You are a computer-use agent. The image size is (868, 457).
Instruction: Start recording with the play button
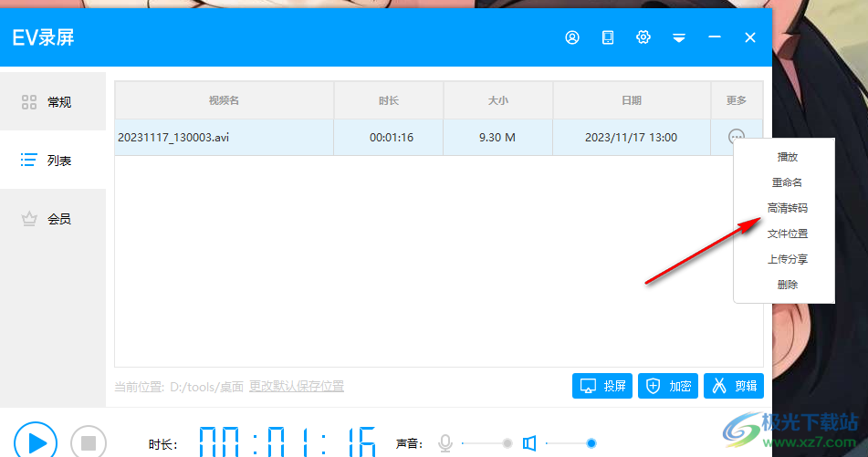coord(36,442)
